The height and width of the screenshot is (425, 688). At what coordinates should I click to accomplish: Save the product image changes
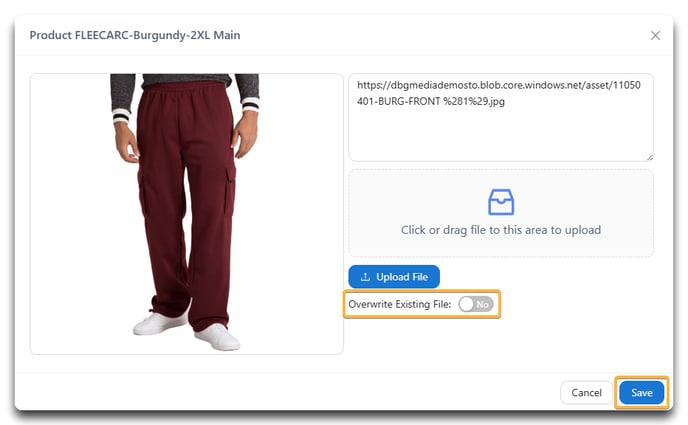coord(641,393)
